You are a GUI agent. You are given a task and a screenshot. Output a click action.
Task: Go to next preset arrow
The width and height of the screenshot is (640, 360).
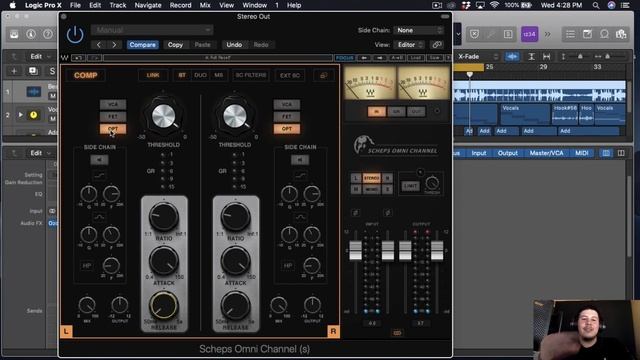coord(114,45)
